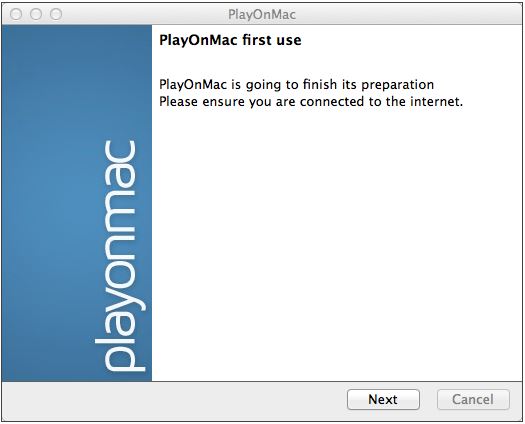This screenshot has width=525, height=424.
Task: Click the blank white content area below the message
Action: [336, 244]
